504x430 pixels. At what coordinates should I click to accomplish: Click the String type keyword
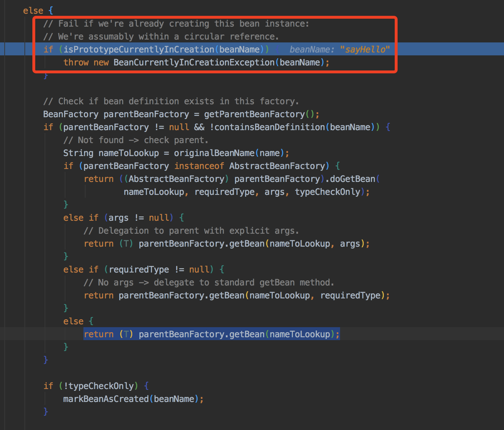78,153
